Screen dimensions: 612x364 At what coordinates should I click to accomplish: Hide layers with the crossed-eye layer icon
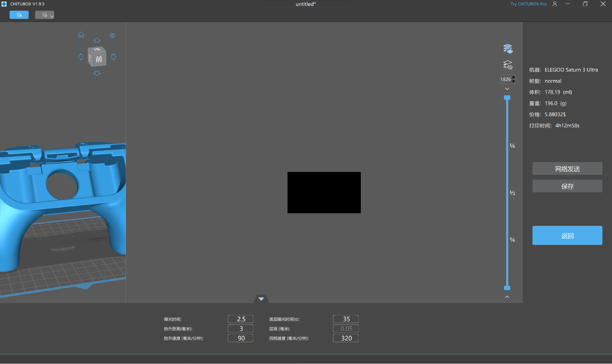click(507, 65)
